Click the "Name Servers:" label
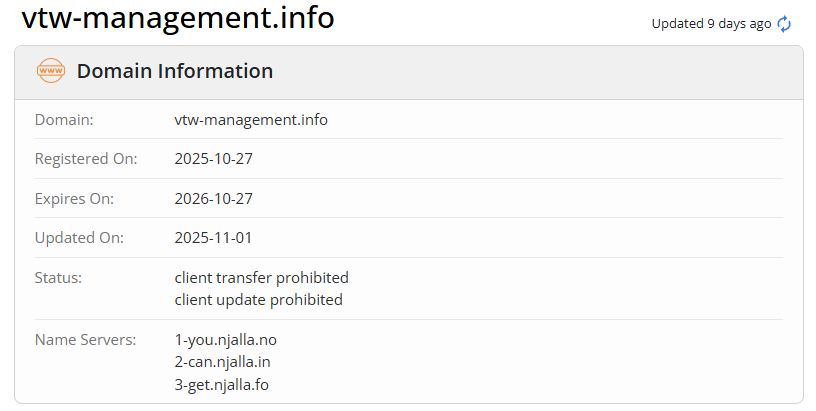816x411 pixels. tap(85, 340)
